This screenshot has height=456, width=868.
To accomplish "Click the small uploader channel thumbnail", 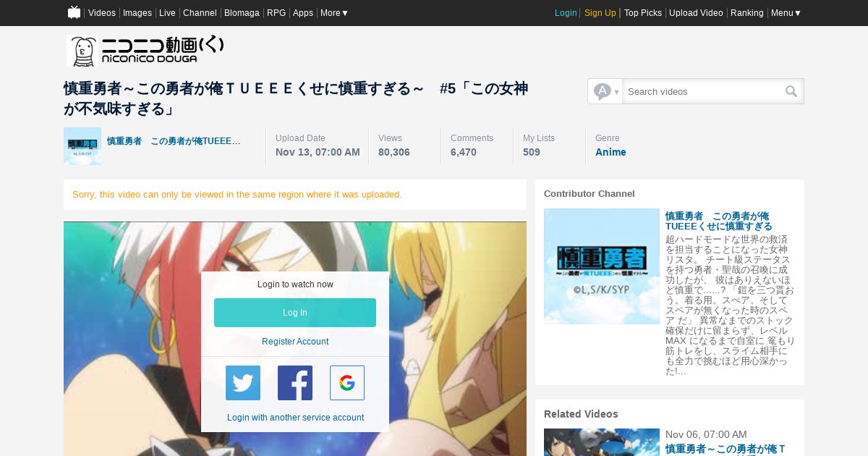I will (82, 146).
